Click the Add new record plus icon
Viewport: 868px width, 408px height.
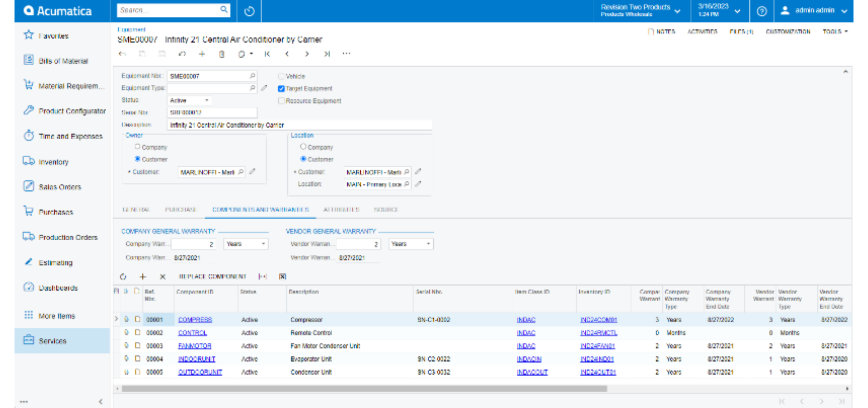(201, 53)
